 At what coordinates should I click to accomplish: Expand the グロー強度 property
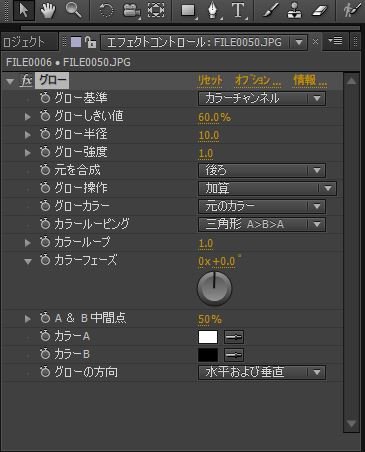[x=28, y=152]
